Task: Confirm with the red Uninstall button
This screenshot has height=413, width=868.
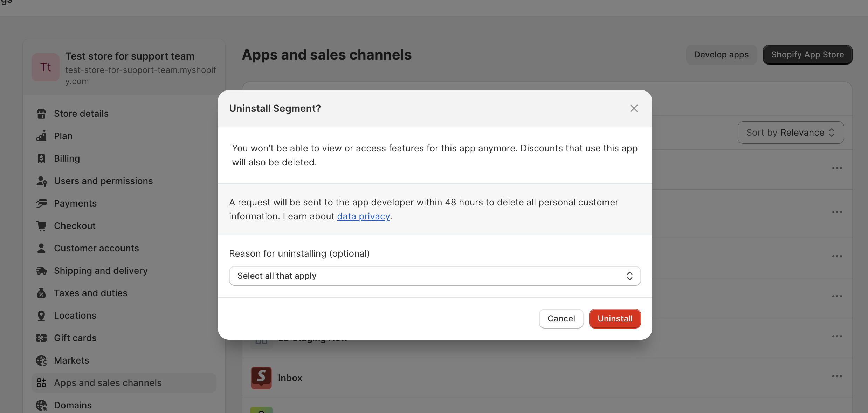Action: 615,319
